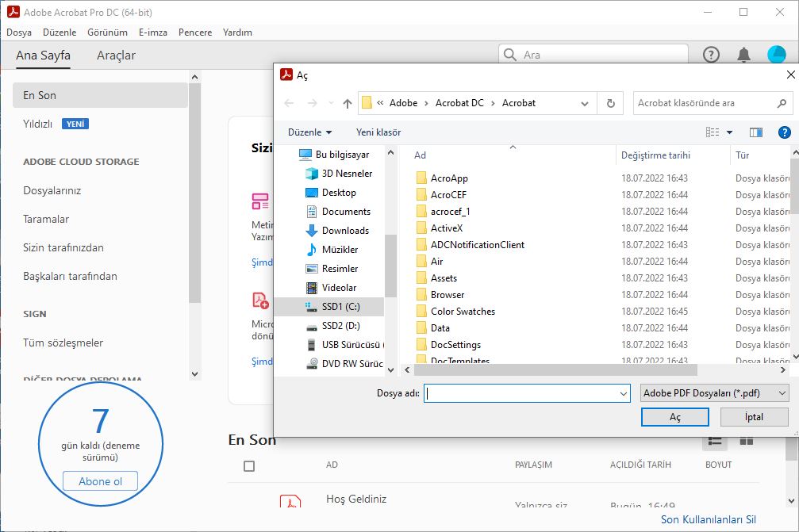Toggle the preview pane icon in dialog
The height and width of the screenshot is (532, 799).
tap(755, 132)
